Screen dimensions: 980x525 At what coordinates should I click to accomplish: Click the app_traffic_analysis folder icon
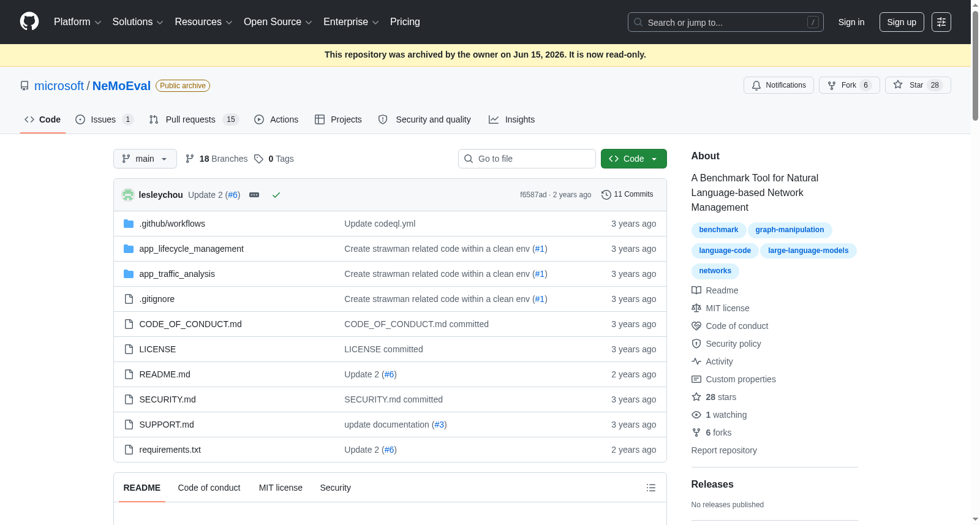[129, 274]
